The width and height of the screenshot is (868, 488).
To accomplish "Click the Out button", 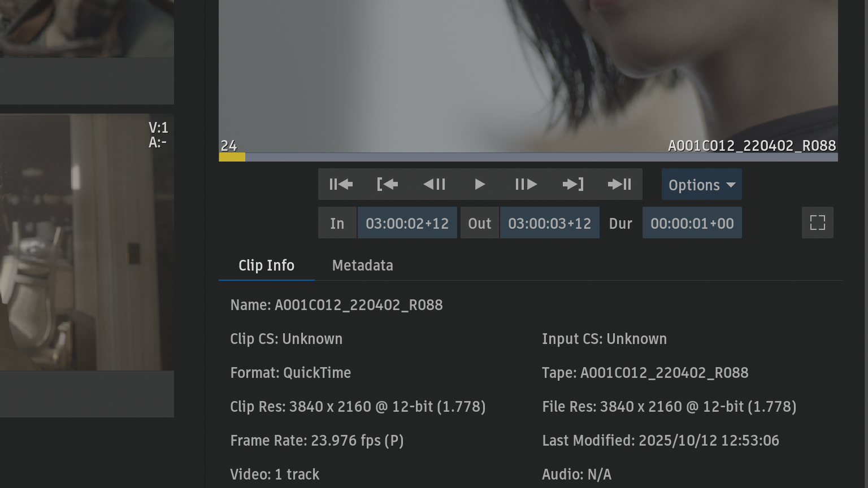I will 479,223.
